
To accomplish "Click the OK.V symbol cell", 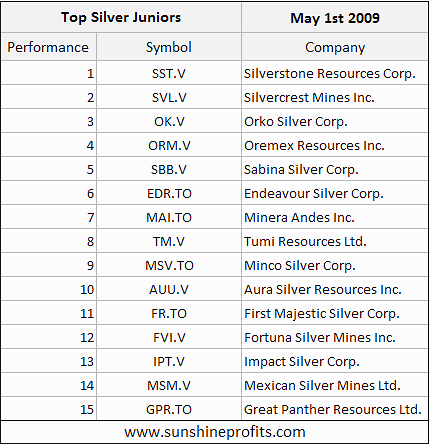I will [x=169, y=121].
